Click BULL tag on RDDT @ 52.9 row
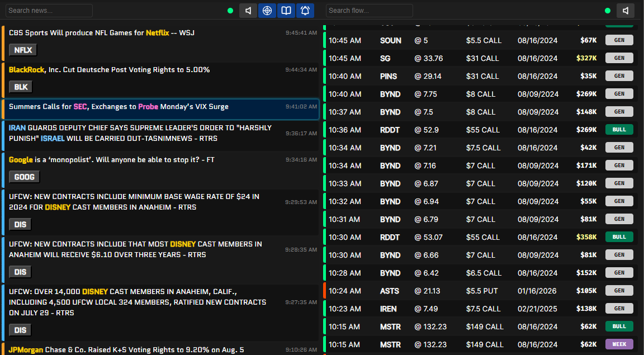Screen dimensions: 644x355 (x=619, y=130)
